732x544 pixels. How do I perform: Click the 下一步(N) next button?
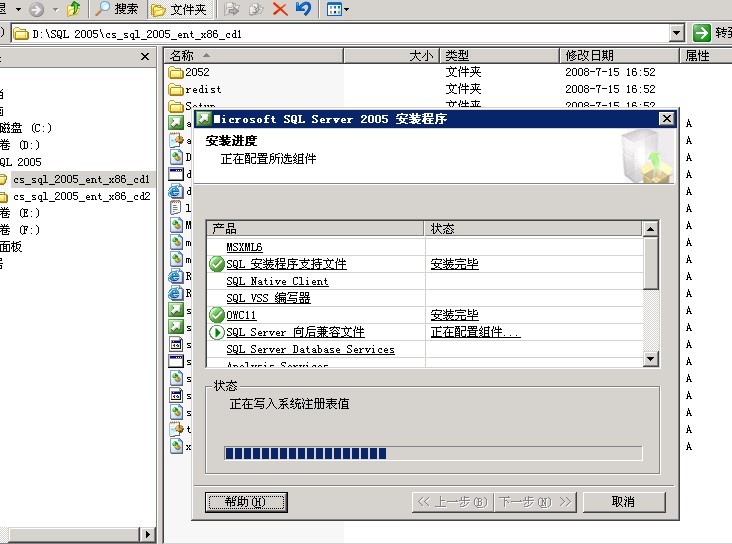pyautogui.click(x=535, y=502)
